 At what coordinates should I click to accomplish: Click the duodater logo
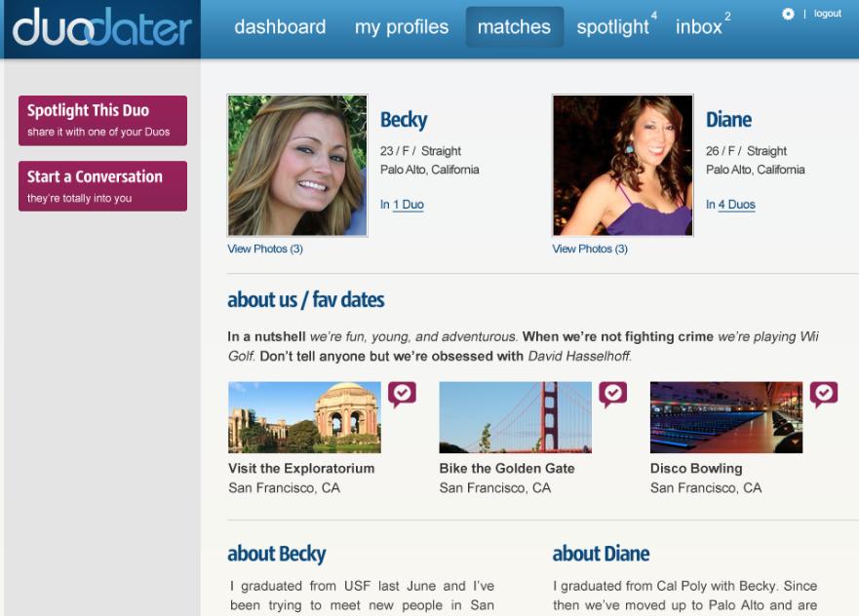(x=102, y=27)
